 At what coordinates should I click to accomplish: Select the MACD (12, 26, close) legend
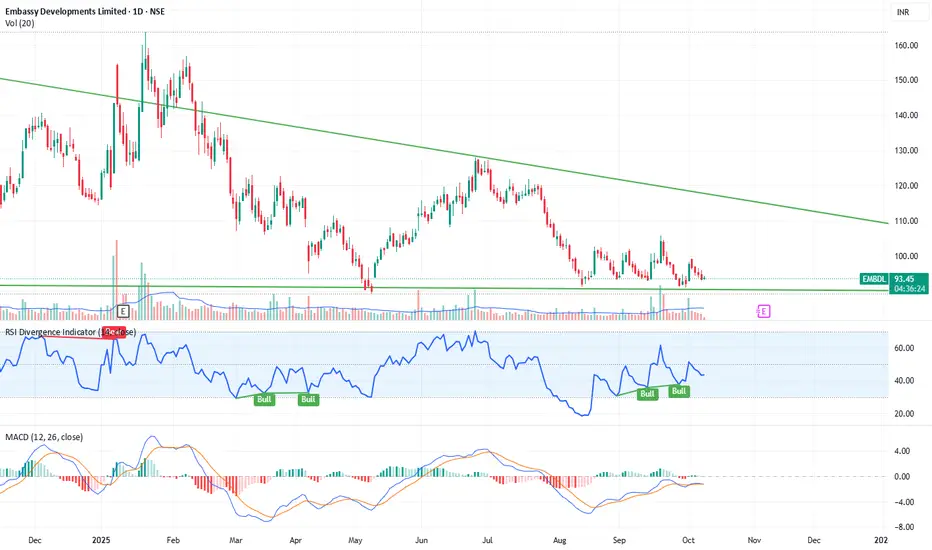(44, 437)
